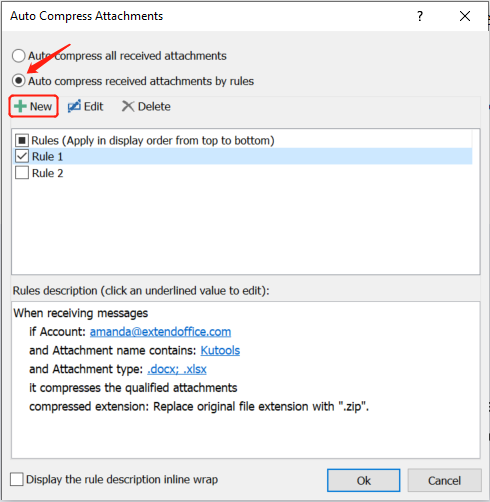Open the amanda@extendoffice.com account link
Screen dimensions: 490x502
click(160, 332)
